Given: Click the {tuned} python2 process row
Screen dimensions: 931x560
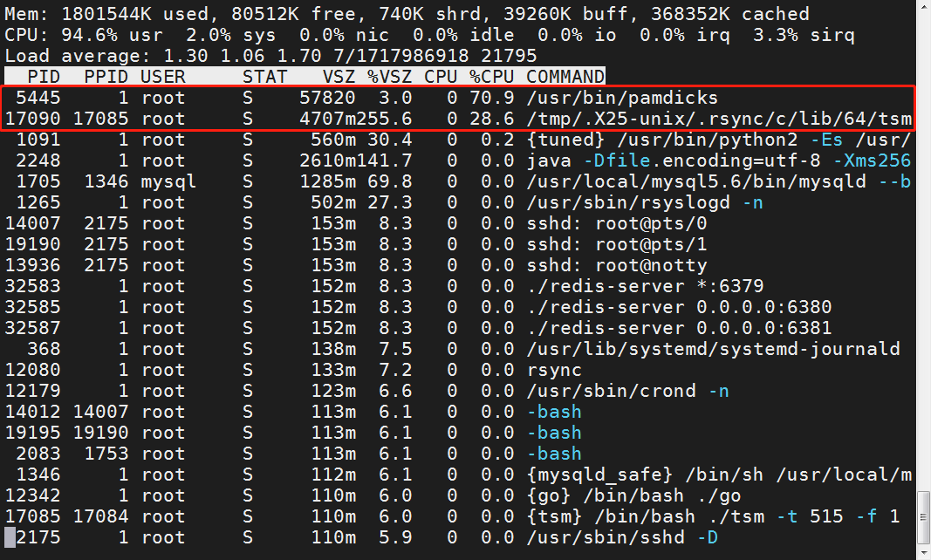Looking at the screenshot, I should [719, 140].
